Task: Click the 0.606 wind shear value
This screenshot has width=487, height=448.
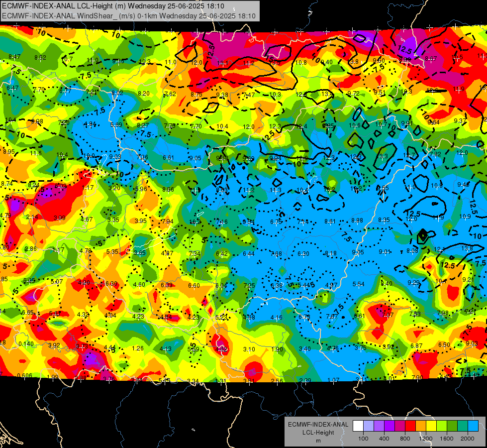Action: point(24,375)
